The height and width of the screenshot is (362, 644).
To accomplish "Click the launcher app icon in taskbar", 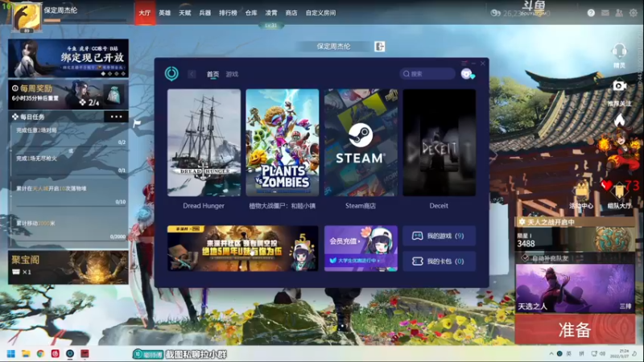I will pyautogui.click(x=70, y=354).
